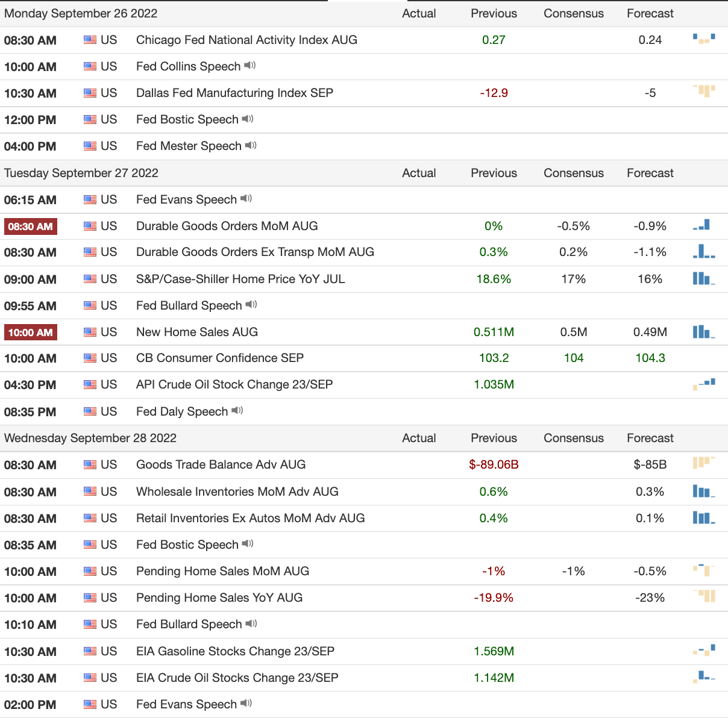Click speaker icon beside Wednesday Fed Bostic Speech
Viewport: 728px width, 718px height.
point(248,544)
